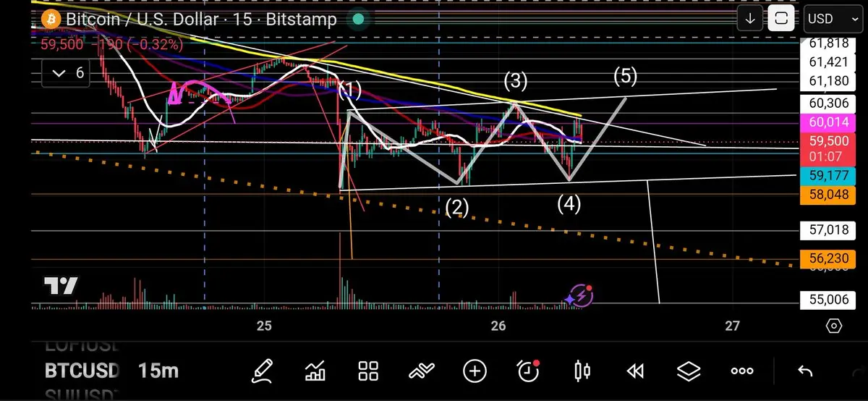Image resolution: width=868 pixels, height=401 pixels.
Task: Add a symbol with the plus circle icon
Action: pos(475,371)
